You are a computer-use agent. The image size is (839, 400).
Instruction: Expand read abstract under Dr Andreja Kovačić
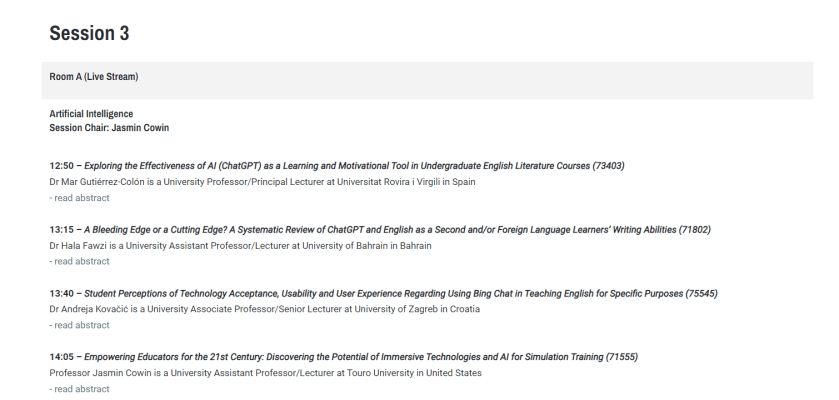79,325
